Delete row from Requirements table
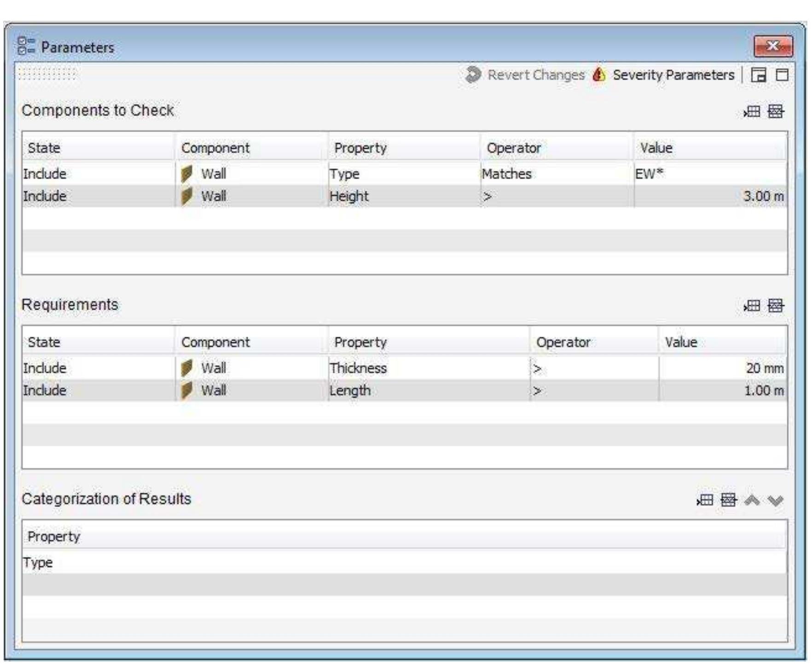Viewport: 812px width, 664px height. [776, 306]
